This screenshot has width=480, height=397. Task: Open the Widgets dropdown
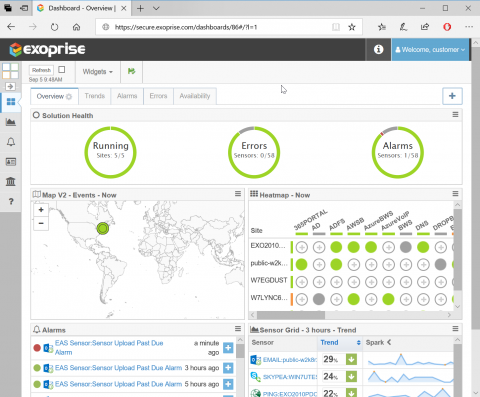click(x=97, y=72)
